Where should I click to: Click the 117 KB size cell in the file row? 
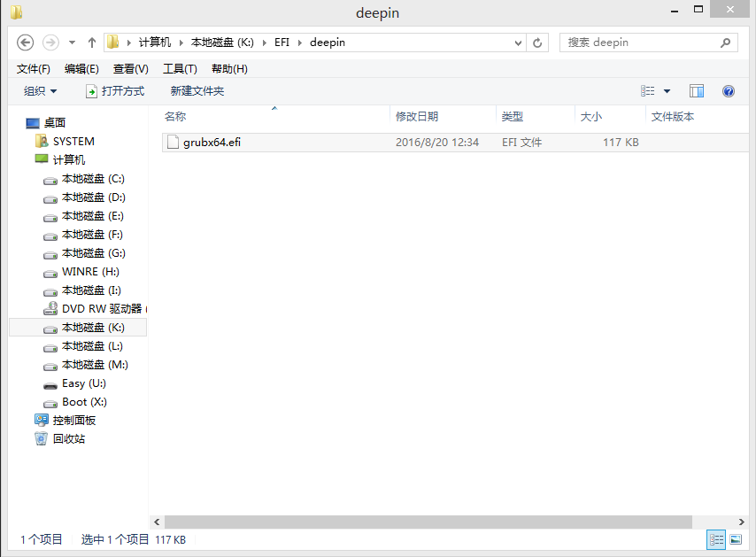point(621,143)
